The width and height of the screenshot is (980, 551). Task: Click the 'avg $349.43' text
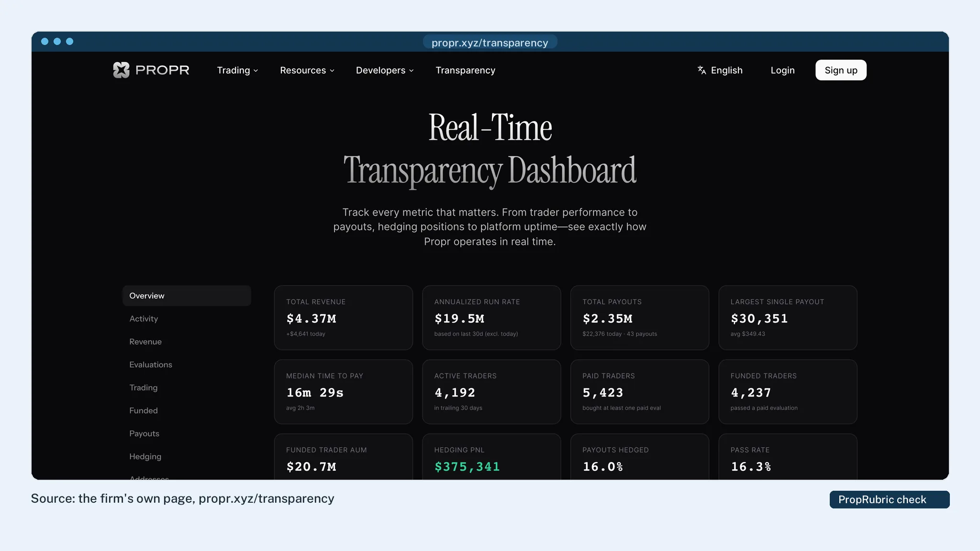[x=747, y=334]
